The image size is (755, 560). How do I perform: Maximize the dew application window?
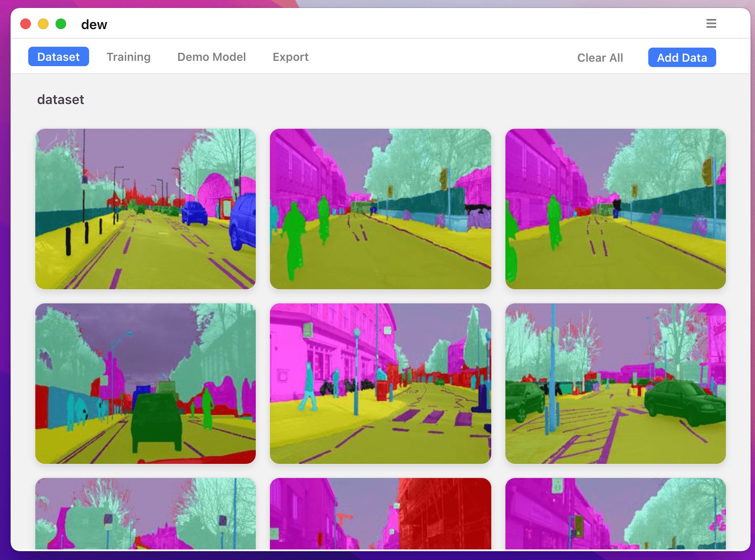pos(61,23)
